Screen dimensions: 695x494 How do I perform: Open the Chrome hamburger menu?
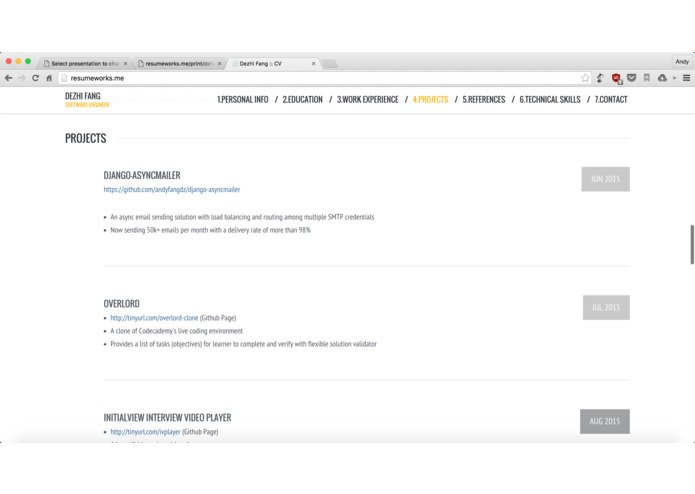coord(687,78)
